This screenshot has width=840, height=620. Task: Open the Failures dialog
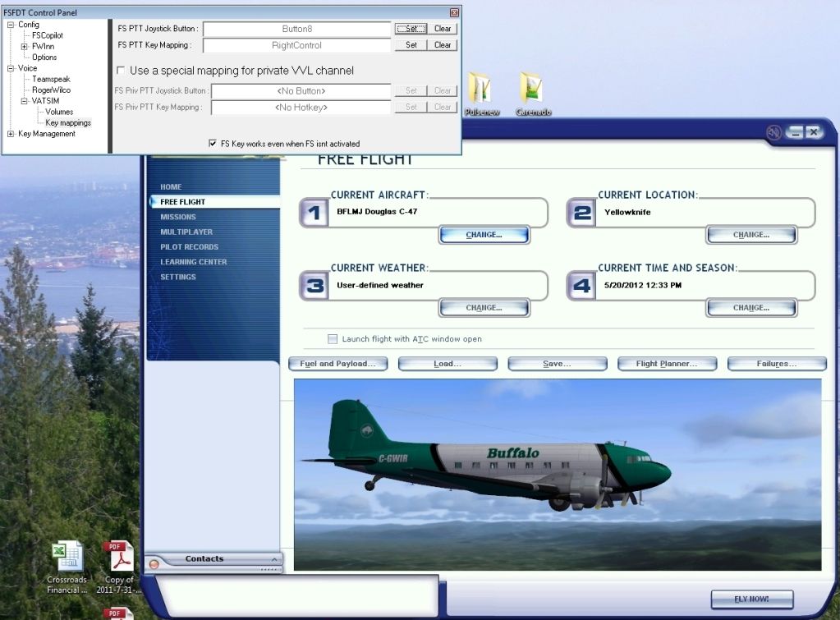pos(777,364)
